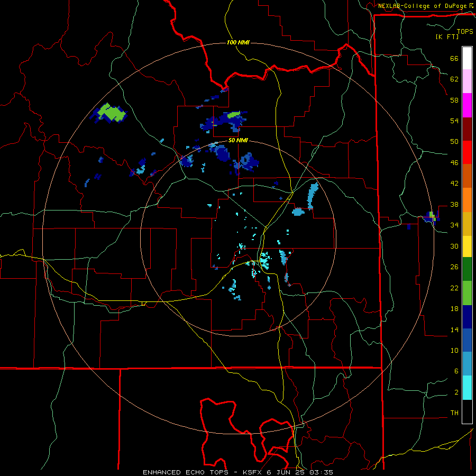The image size is (476, 476).
Task: Click the '30' legend value
Action: (454, 246)
